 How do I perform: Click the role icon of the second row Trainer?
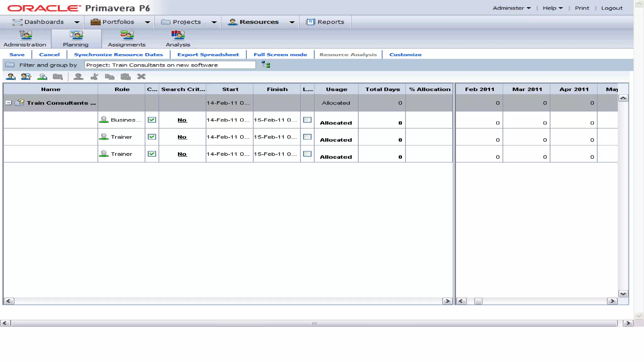[104, 136]
